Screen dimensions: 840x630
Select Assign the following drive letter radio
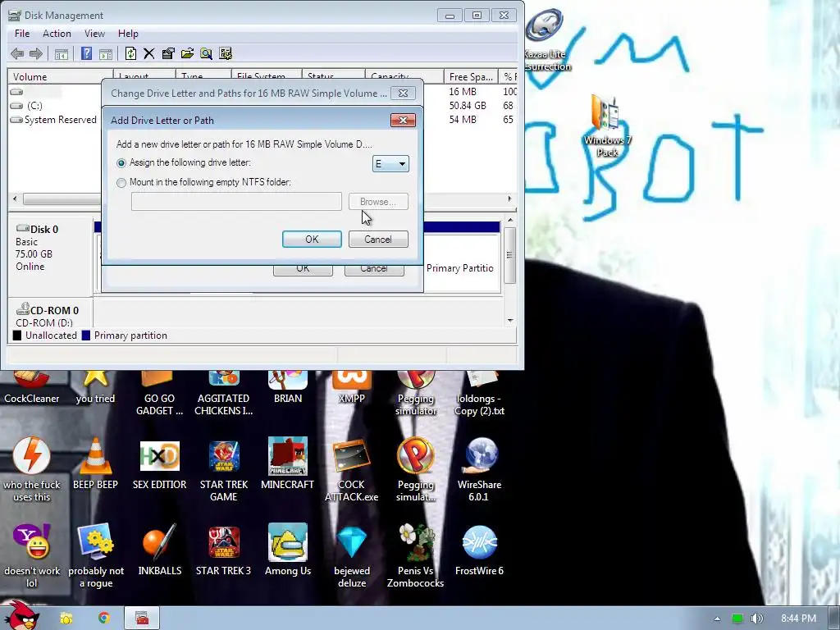click(121, 163)
